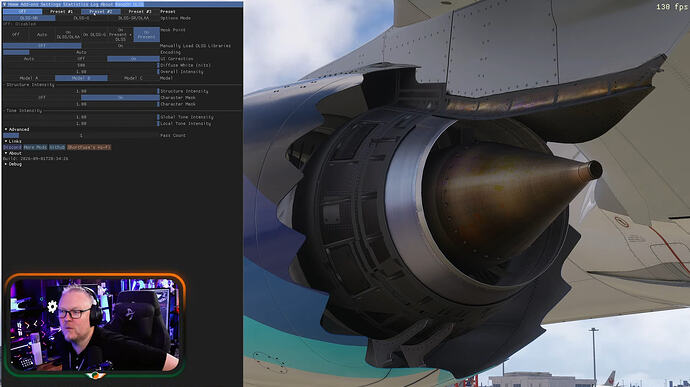Click the Structure Intensity slider

81,91
